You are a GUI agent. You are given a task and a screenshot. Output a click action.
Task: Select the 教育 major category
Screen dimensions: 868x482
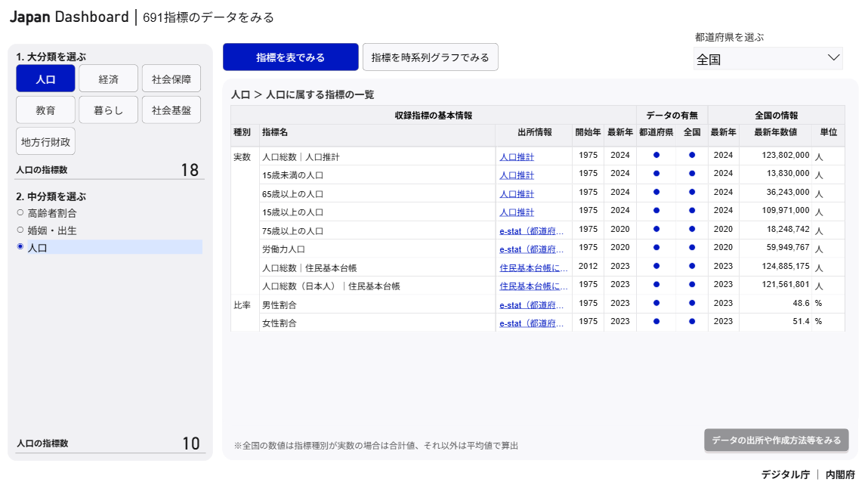point(45,109)
